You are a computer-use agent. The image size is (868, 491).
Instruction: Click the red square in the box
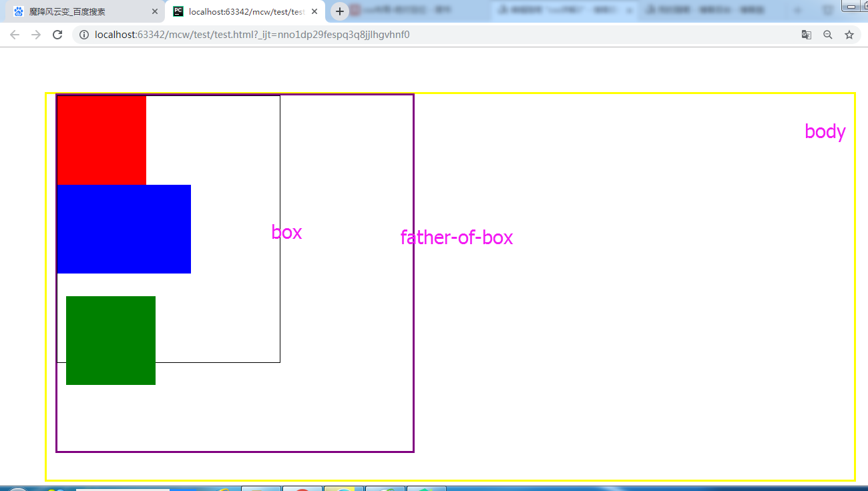(101, 140)
